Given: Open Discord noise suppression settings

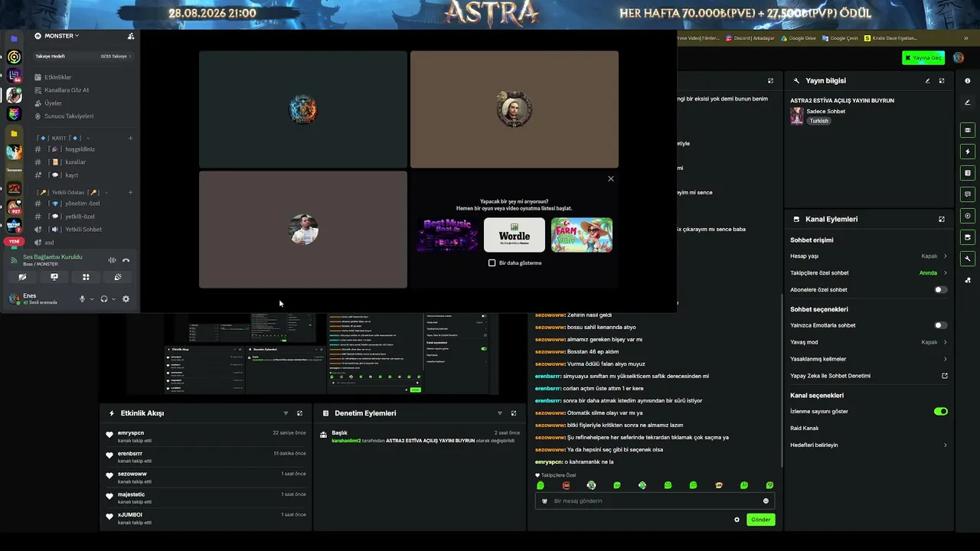Looking at the screenshot, I should click(x=112, y=260).
